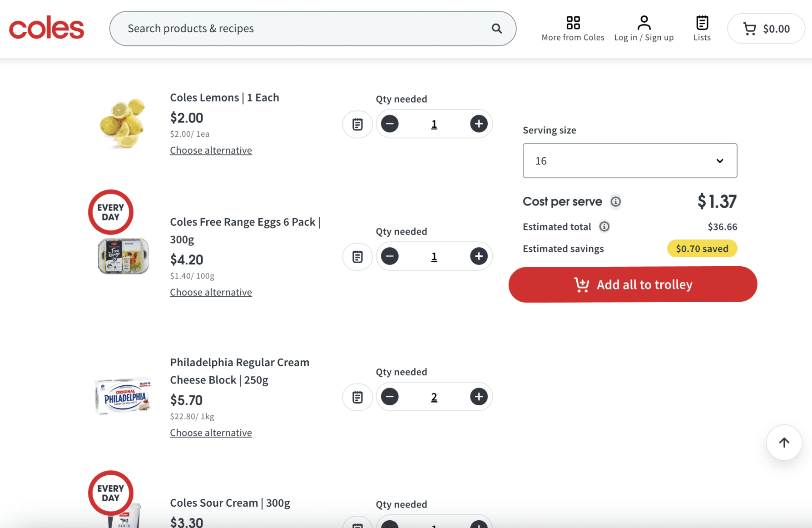Decrease quantity of Philadelphia Cream Cheese

tap(390, 397)
